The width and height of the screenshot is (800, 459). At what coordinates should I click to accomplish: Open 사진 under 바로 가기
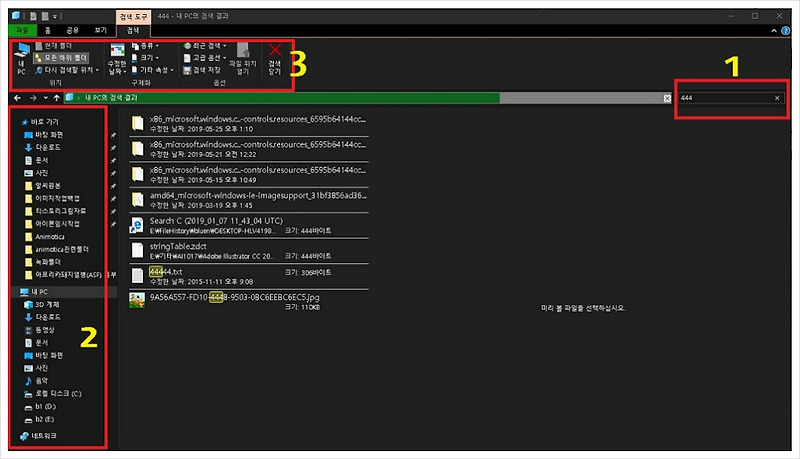pos(36,173)
